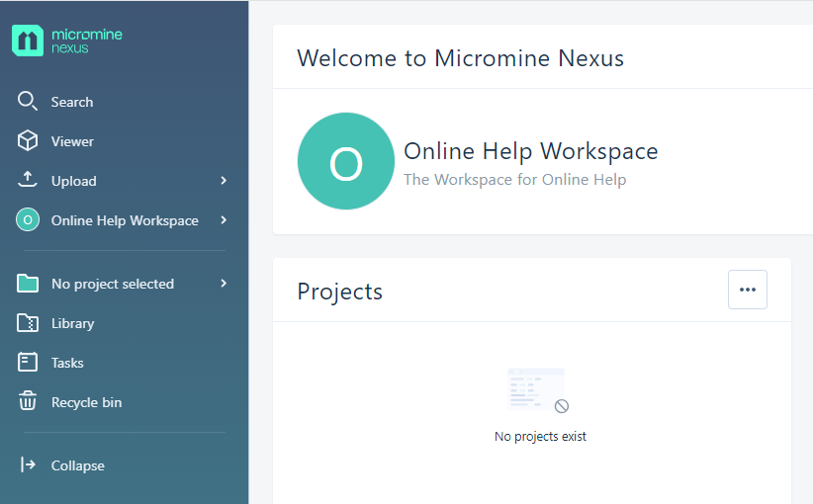This screenshot has height=504, width=813.
Task: Click the No projects exist message
Action: pyautogui.click(x=540, y=437)
